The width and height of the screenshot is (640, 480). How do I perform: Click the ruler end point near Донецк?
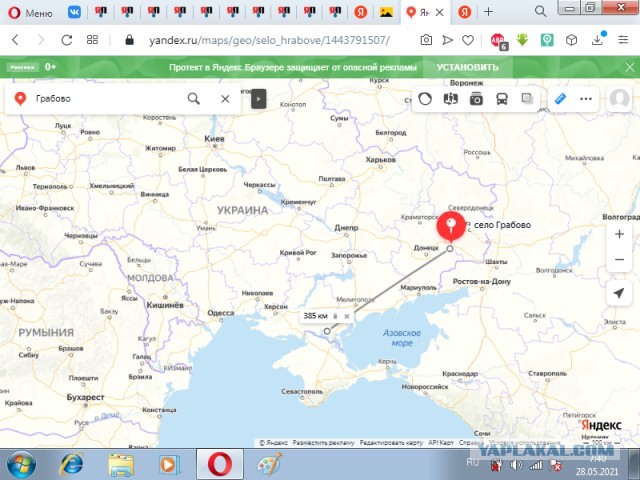tap(450, 248)
